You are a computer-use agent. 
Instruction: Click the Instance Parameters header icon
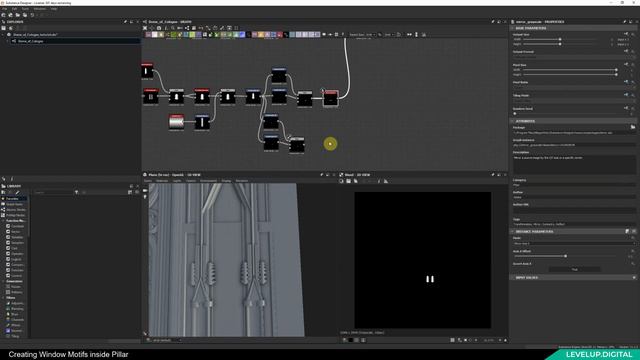[x=627, y=231]
